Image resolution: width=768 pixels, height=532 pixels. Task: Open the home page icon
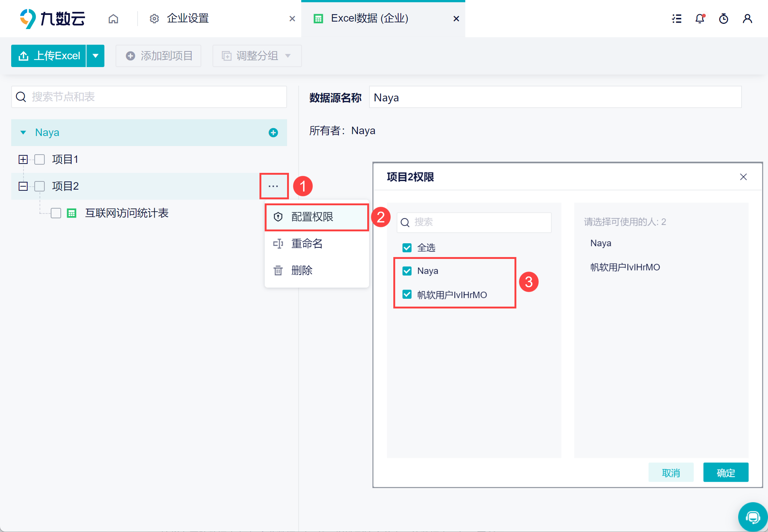(113, 19)
